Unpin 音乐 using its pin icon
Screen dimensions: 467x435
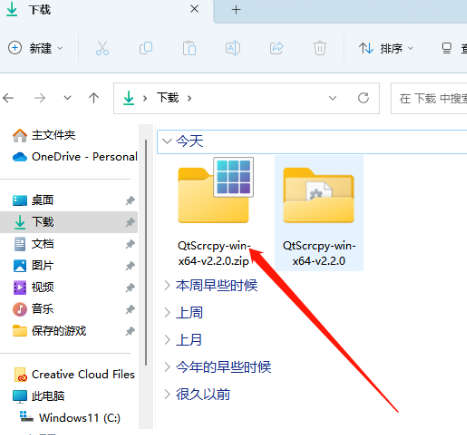pos(130,309)
